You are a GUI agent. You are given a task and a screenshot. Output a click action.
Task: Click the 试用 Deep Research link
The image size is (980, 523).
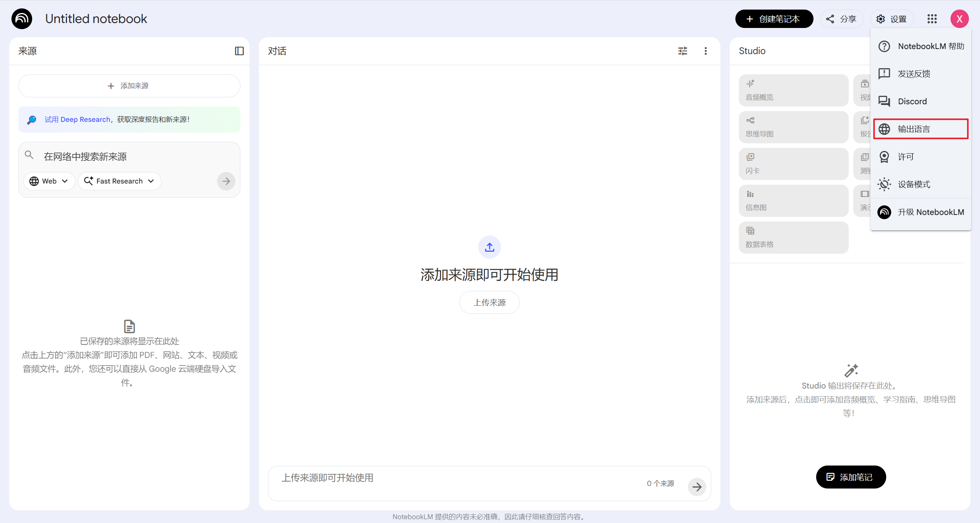point(77,120)
